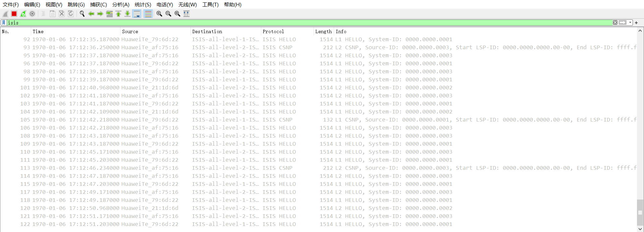This screenshot has width=644, height=232.
Task: Open find packet magnifier icon
Action: click(82, 14)
